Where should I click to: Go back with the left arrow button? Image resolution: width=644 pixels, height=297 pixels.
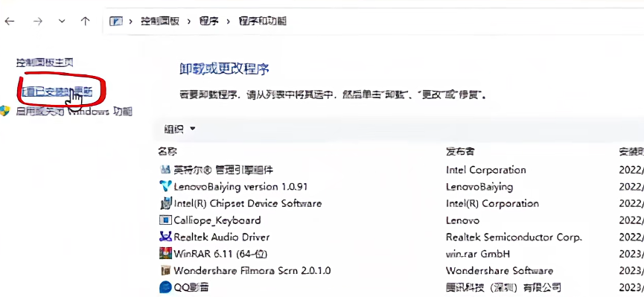9,22
